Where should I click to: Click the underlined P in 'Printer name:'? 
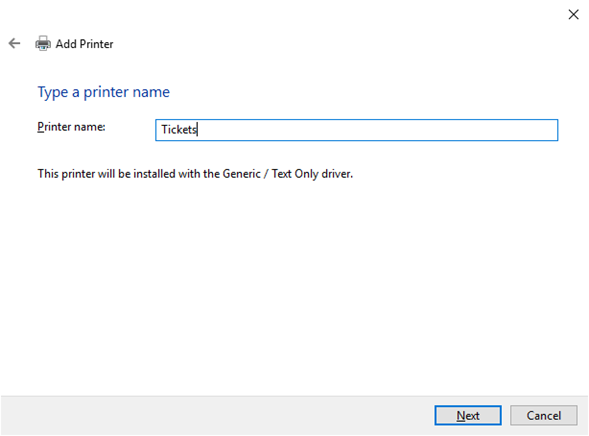[x=41, y=127]
